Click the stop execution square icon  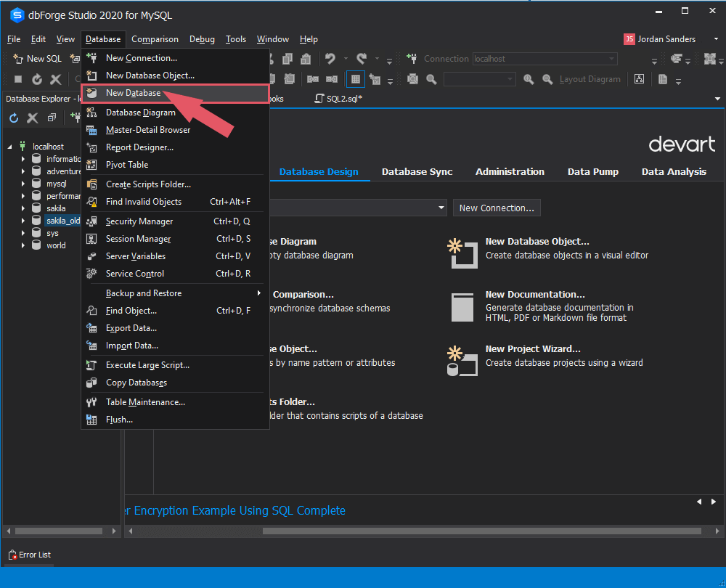click(x=18, y=80)
